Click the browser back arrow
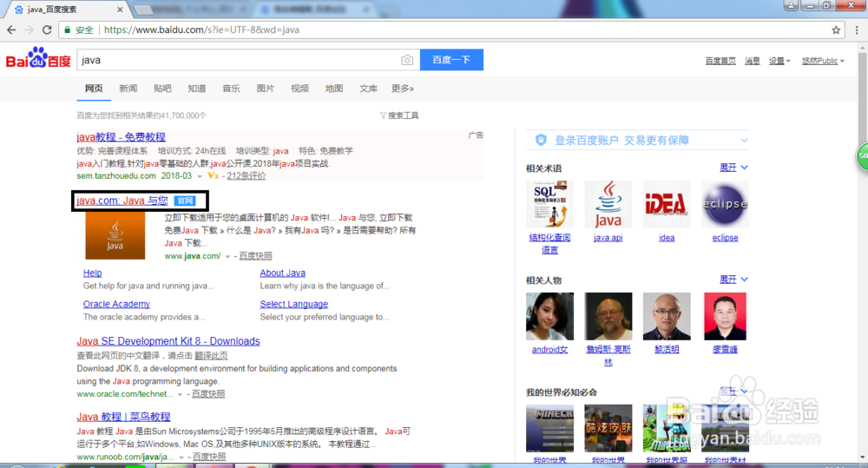This screenshot has height=468, width=868. 11,30
